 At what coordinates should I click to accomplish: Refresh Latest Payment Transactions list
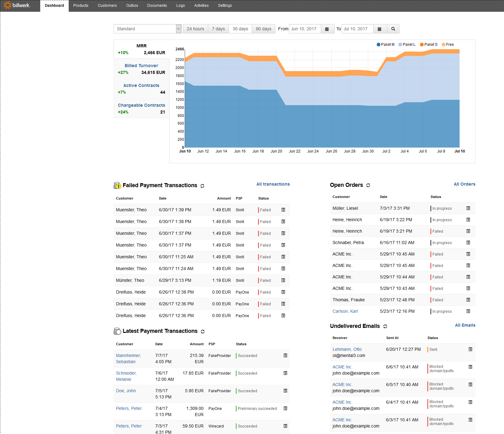coord(203,331)
